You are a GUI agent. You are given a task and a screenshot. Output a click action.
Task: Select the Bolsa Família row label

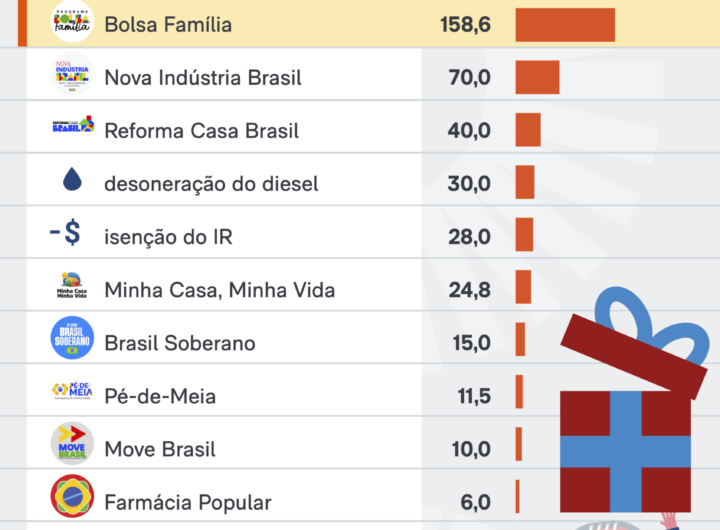168,24
